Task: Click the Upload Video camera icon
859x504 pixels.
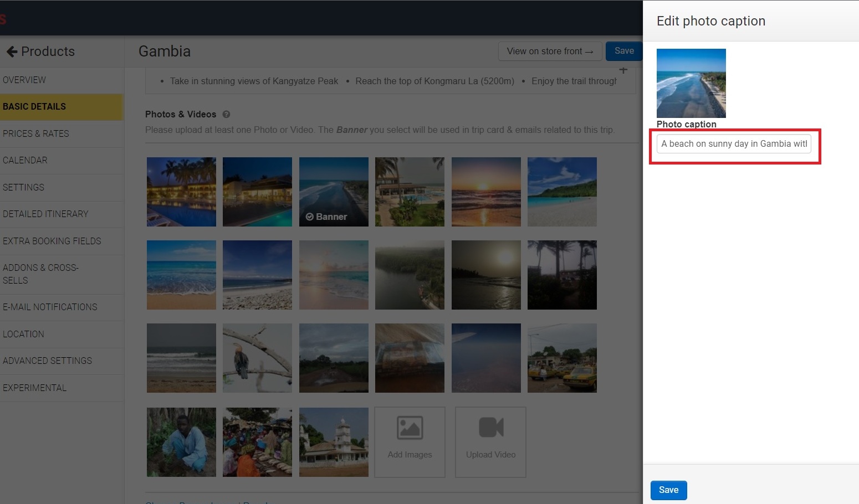Action: coord(490,428)
